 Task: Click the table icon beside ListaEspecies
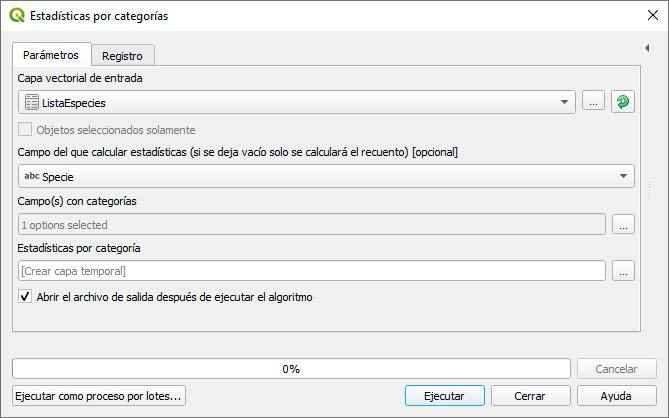(x=32, y=102)
